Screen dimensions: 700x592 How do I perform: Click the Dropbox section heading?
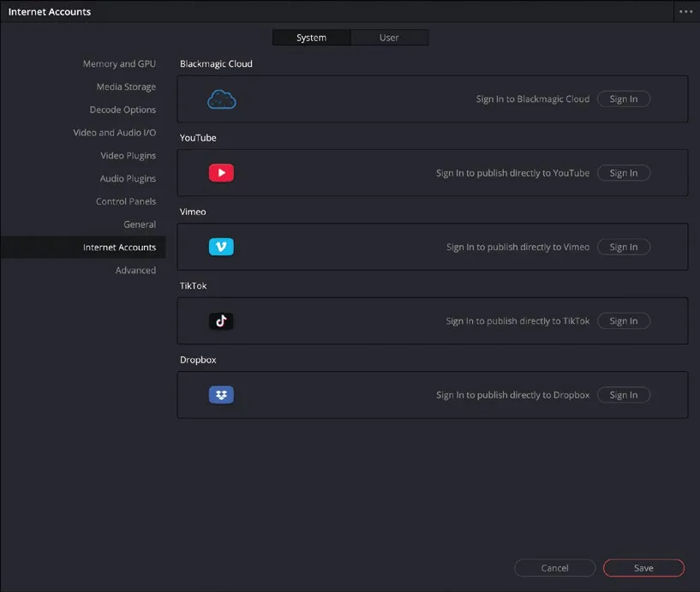198,360
